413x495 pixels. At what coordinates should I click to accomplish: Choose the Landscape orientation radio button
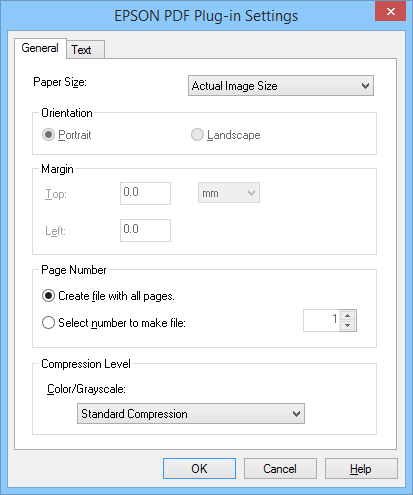[197, 135]
